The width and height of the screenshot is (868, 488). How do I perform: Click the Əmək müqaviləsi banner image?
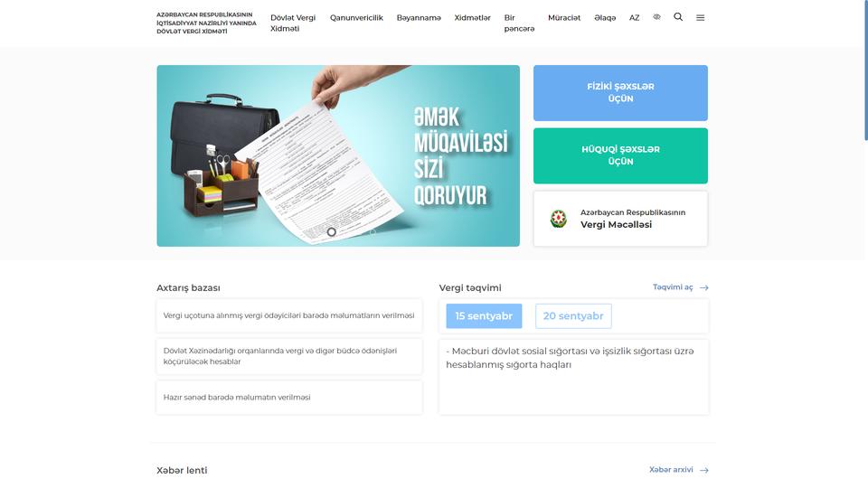point(338,156)
